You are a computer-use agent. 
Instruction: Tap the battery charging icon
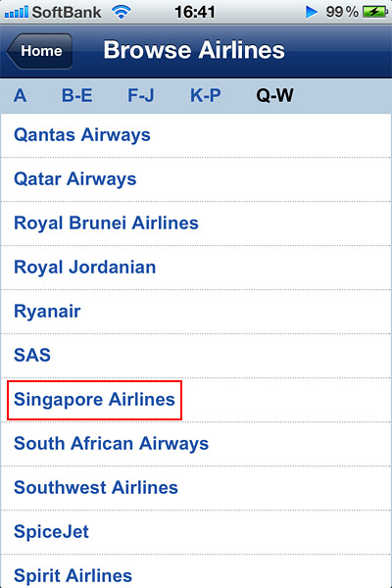click(374, 12)
